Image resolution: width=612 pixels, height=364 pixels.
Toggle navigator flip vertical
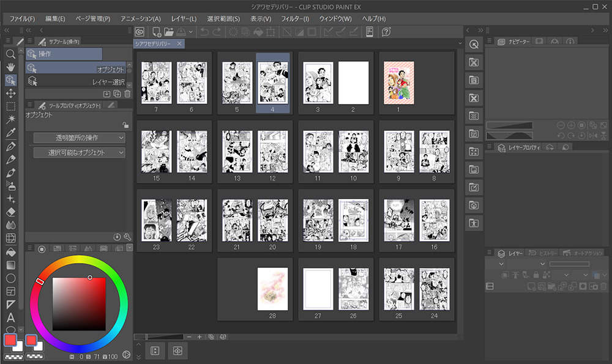(604, 136)
